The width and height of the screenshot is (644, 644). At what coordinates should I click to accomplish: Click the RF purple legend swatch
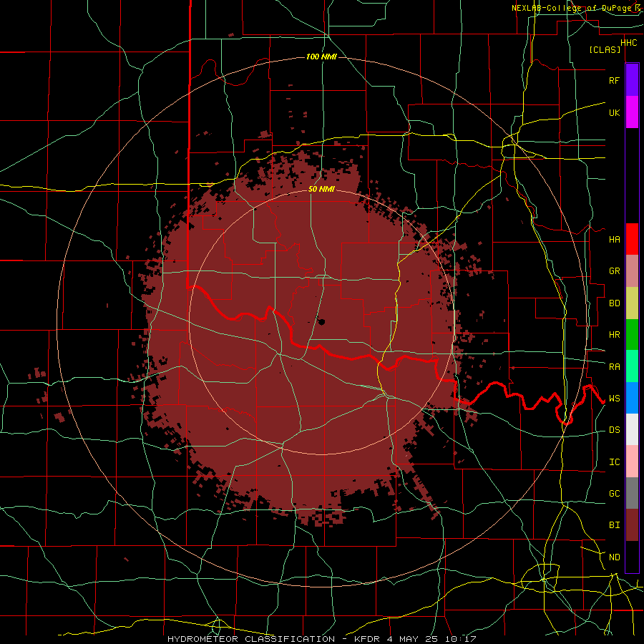[x=632, y=80]
